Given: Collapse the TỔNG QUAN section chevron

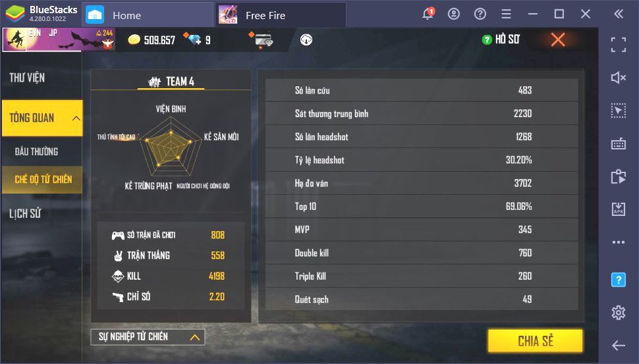Looking at the screenshot, I should pyautogui.click(x=76, y=118).
